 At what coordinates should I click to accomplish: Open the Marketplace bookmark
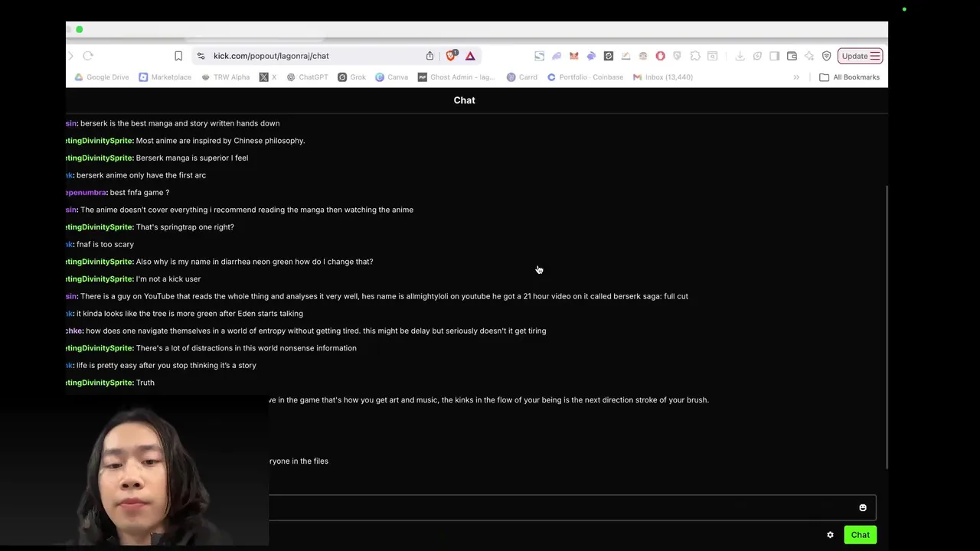click(x=165, y=77)
